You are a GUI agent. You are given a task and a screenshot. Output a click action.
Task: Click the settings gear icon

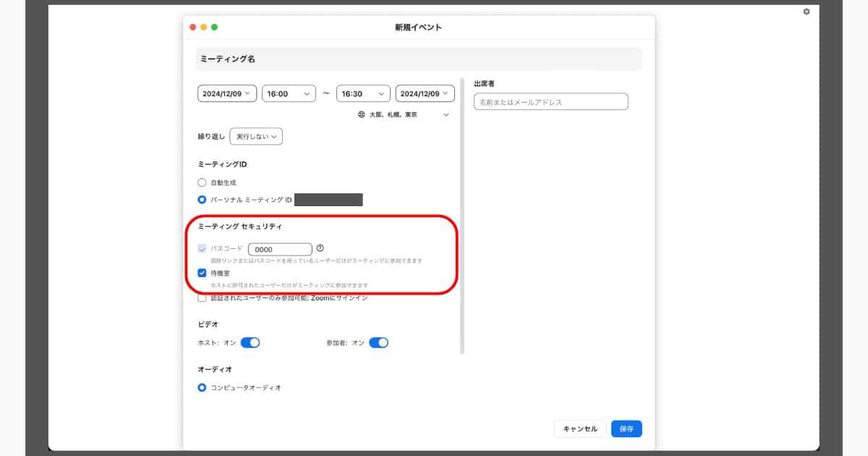(807, 12)
